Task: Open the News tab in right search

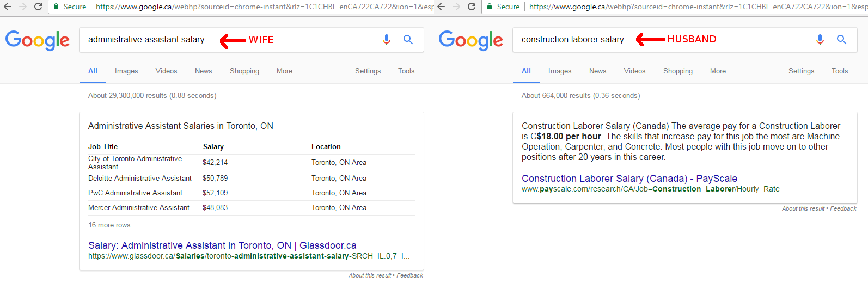Action: [x=597, y=71]
